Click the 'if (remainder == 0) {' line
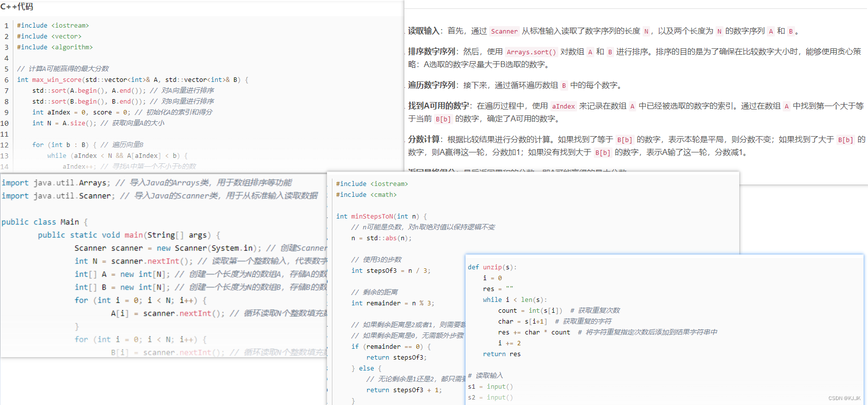Screen dimensions: 868x405 pos(391,346)
